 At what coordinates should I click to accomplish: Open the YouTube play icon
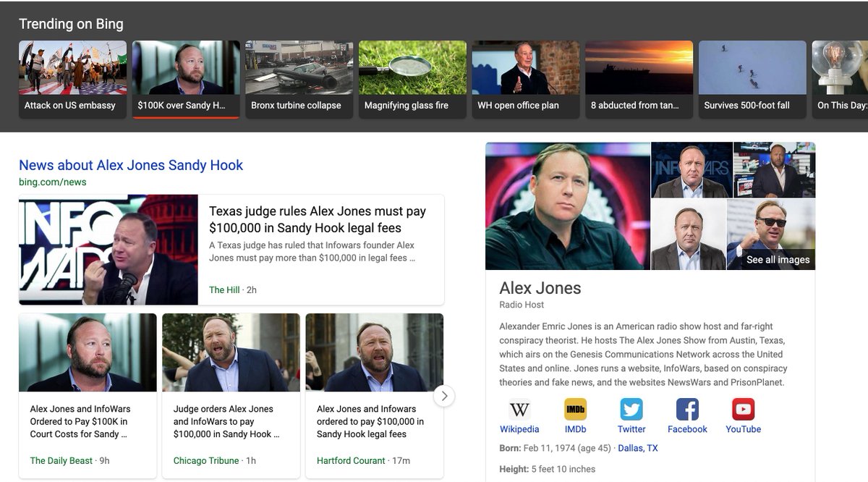743,410
